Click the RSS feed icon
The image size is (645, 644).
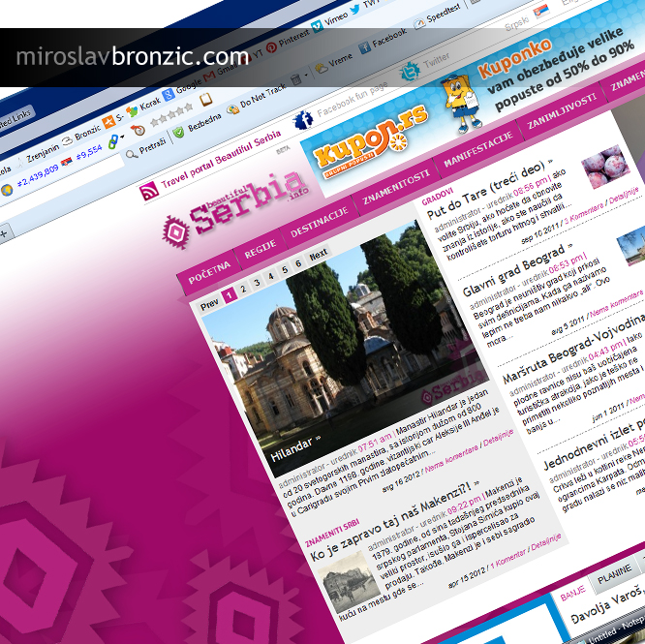(x=149, y=191)
